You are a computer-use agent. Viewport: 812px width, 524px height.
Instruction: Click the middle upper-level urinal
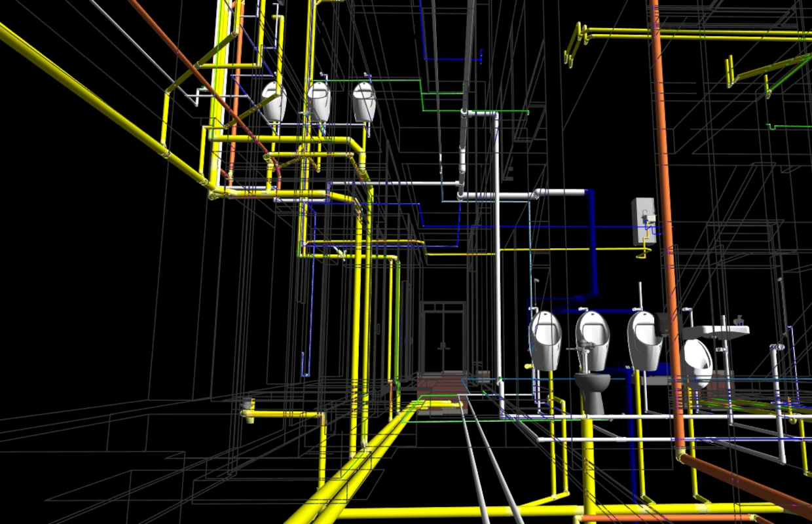[319, 100]
